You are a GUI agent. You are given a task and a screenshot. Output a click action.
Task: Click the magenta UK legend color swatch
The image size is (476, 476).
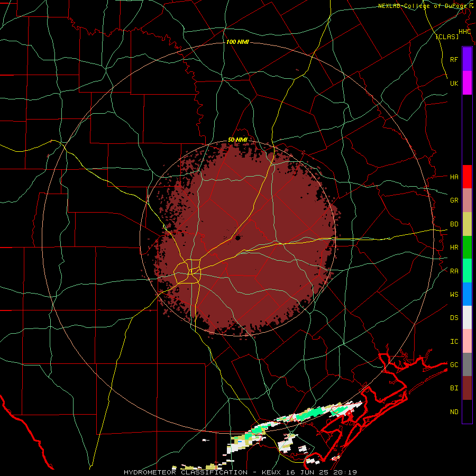point(467,83)
